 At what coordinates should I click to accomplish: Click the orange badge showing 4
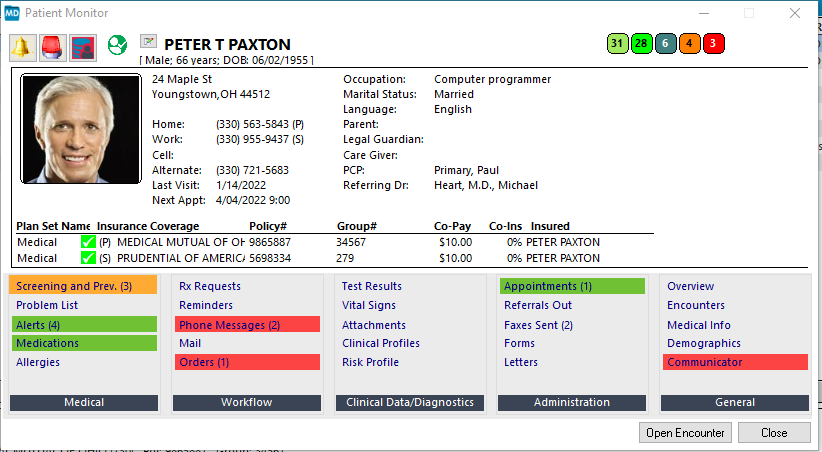689,44
